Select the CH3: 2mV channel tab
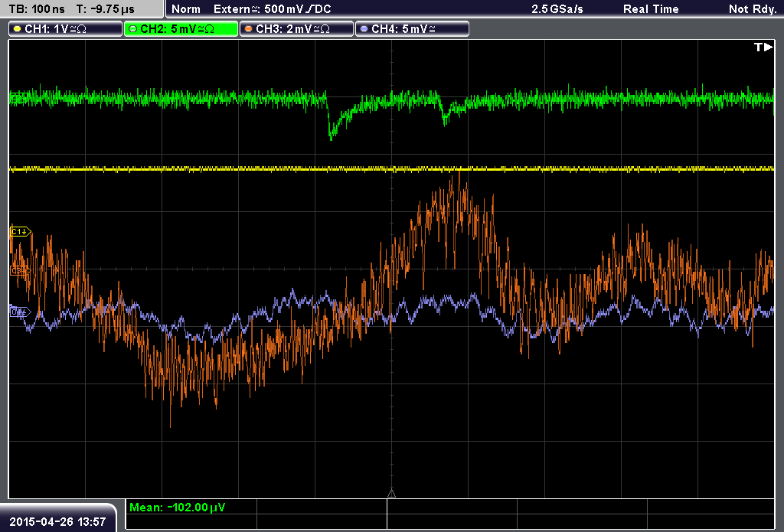 (296, 29)
